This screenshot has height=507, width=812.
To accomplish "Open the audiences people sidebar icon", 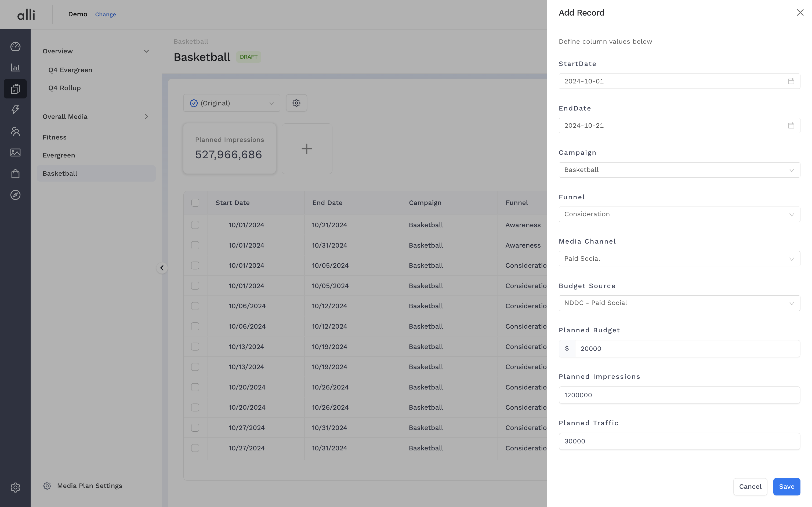I will pos(15,131).
